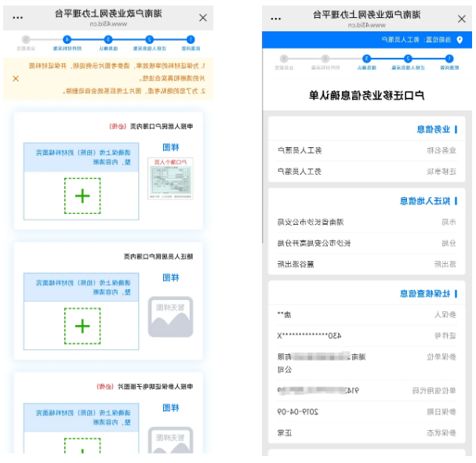The height and width of the screenshot is (463, 476).
Task: Open the three-dot menu in the upload screen header
Action: point(17,18)
